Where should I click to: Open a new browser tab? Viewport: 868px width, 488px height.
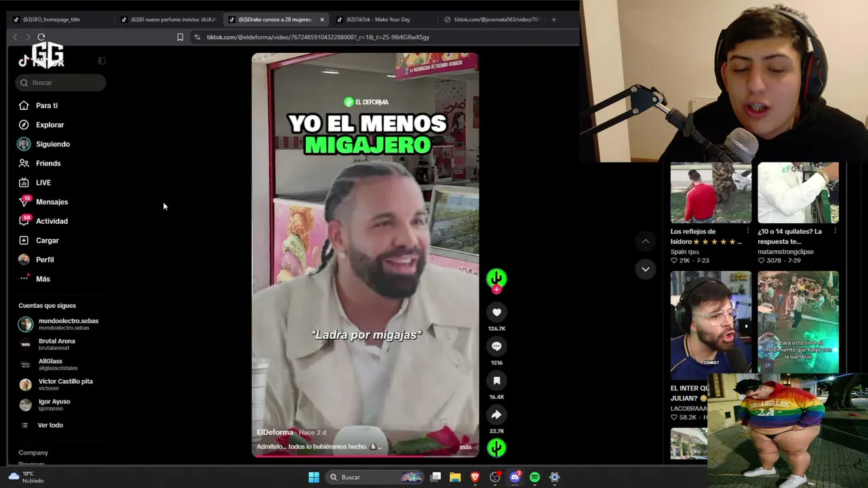coord(554,20)
